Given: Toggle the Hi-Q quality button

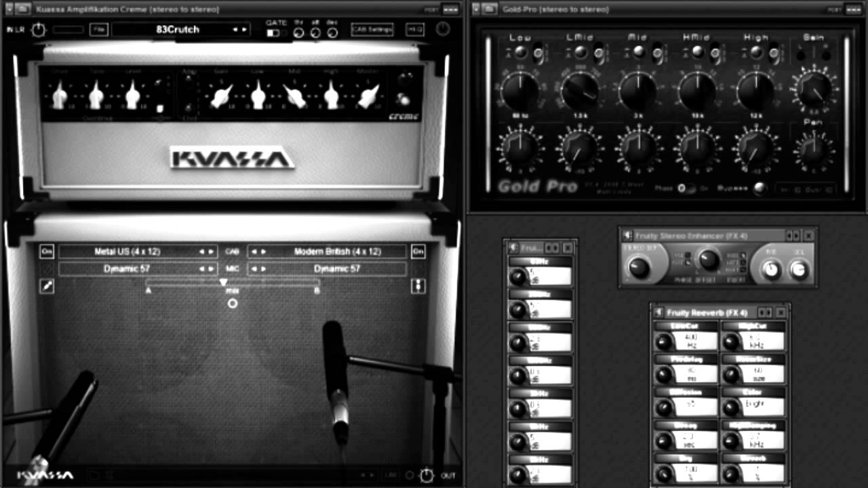Looking at the screenshot, I should point(414,29).
